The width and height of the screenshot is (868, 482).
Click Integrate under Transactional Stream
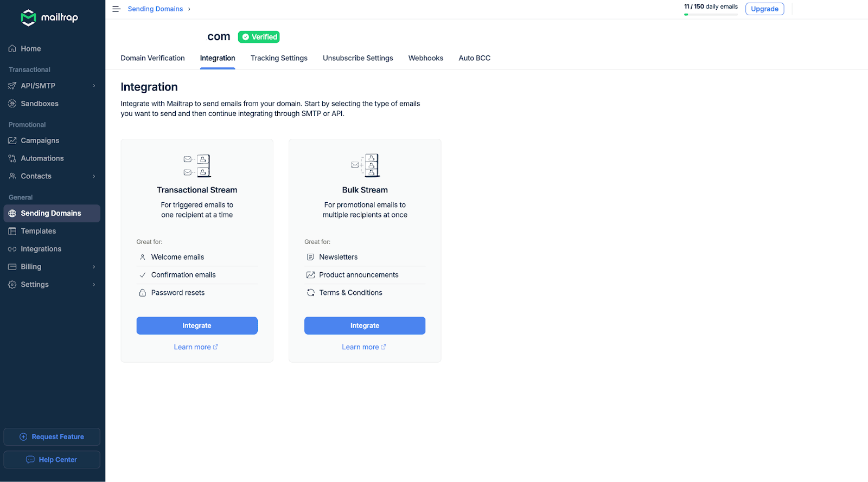click(197, 326)
